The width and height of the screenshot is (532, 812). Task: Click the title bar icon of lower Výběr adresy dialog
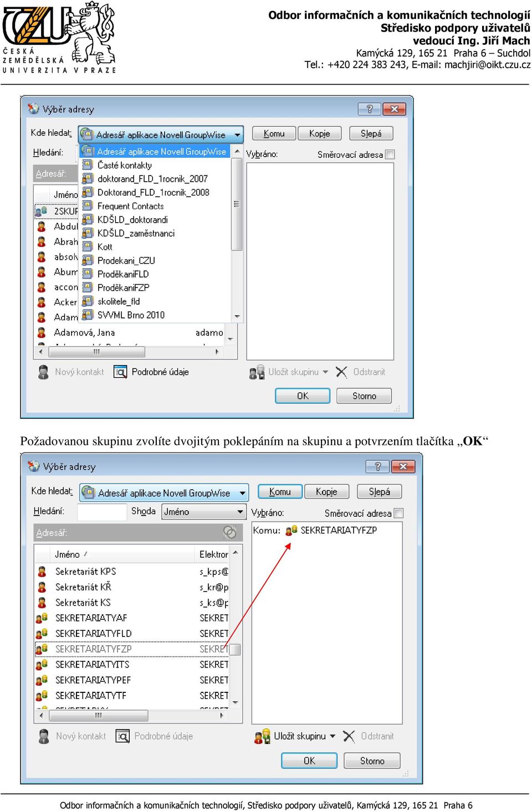(x=34, y=466)
